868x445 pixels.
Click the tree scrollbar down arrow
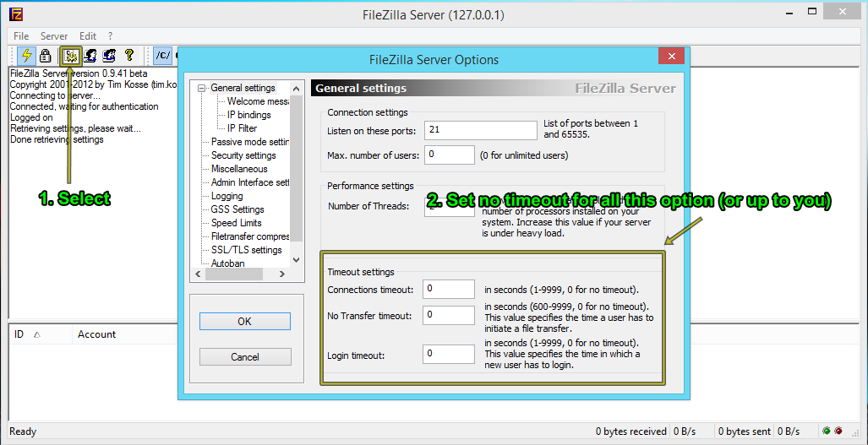pos(296,260)
